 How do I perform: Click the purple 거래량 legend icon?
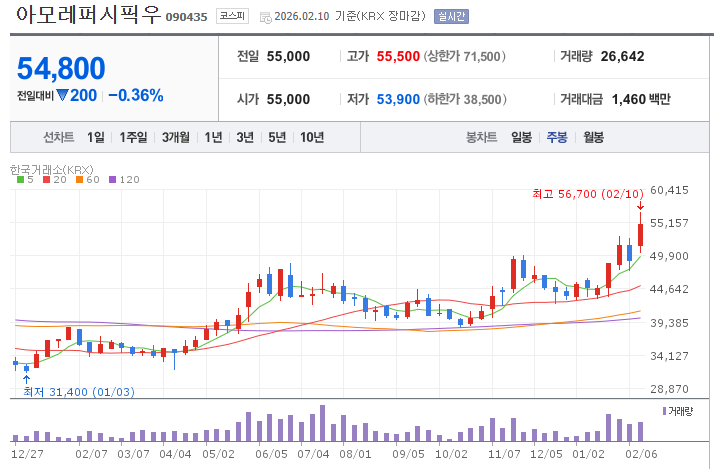pos(664,411)
